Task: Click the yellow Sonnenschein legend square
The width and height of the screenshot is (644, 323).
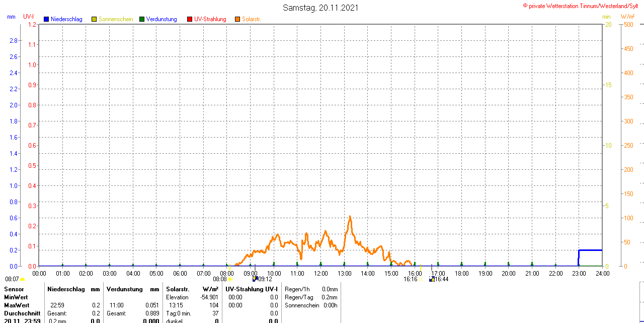Action: [94, 20]
